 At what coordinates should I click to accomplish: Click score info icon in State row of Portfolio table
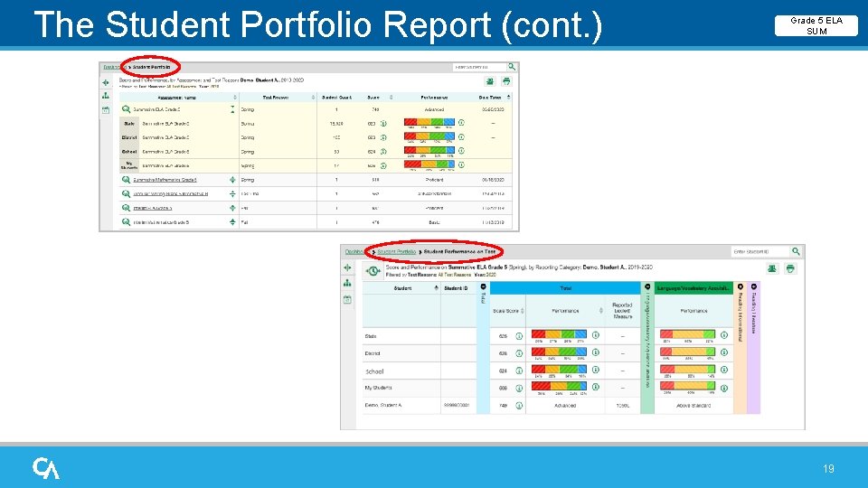[x=383, y=124]
